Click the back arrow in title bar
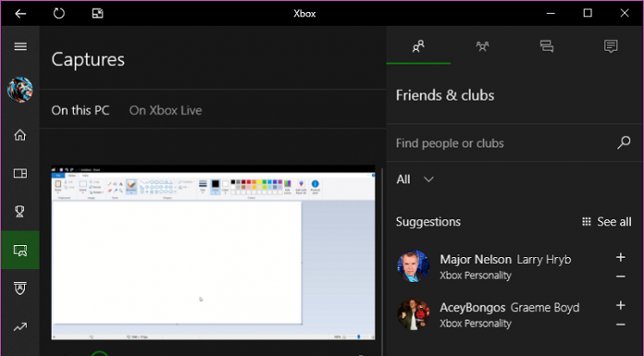The width and height of the screenshot is (644, 356). 20,14
